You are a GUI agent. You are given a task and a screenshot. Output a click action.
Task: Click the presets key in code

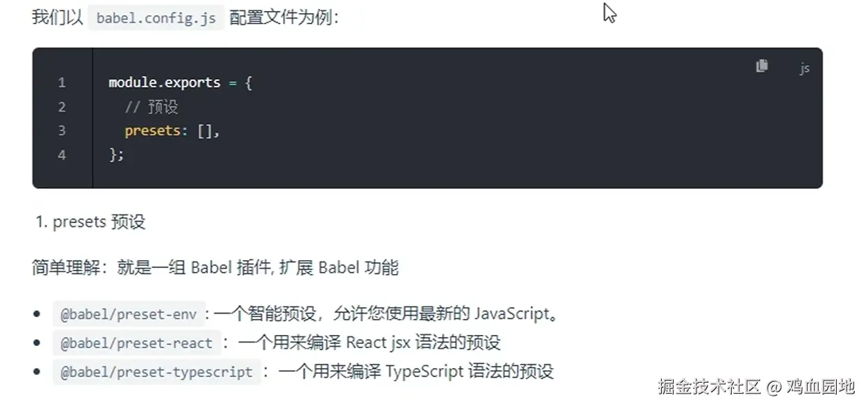[x=151, y=131]
